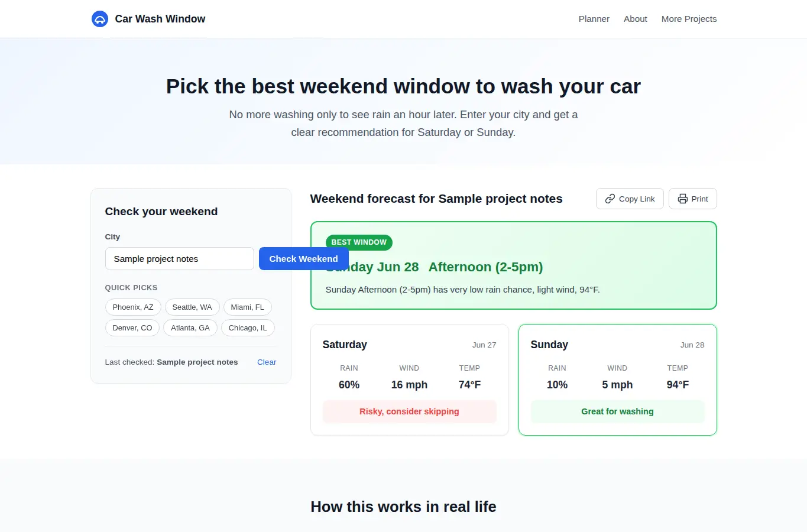Screen dimensions: 807x532
Task: Choose the Chicago, IL chip
Action: 248,328
